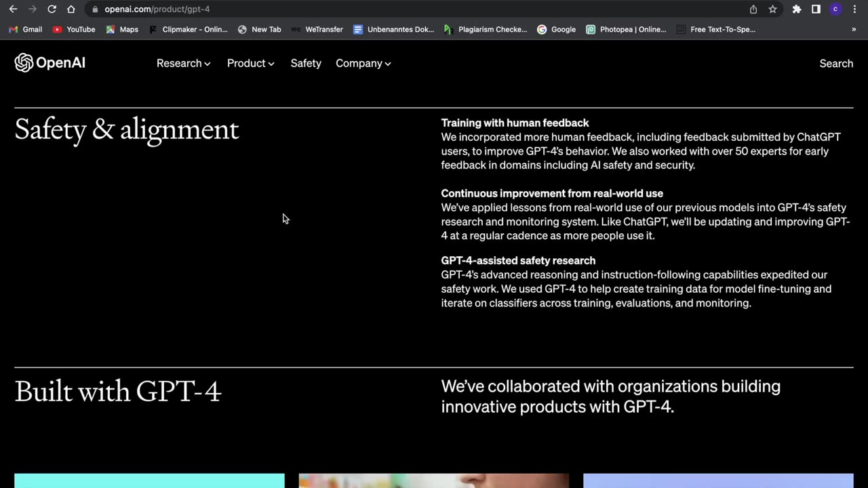This screenshot has width=868, height=488.
Task: Open the Clipmaker bookmark
Action: pos(188,29)
